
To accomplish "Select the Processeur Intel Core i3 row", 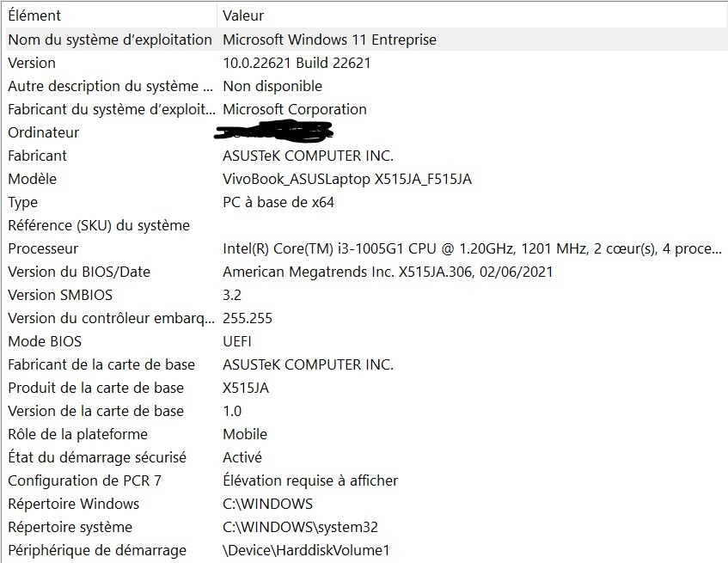I will tap(365, 248).
